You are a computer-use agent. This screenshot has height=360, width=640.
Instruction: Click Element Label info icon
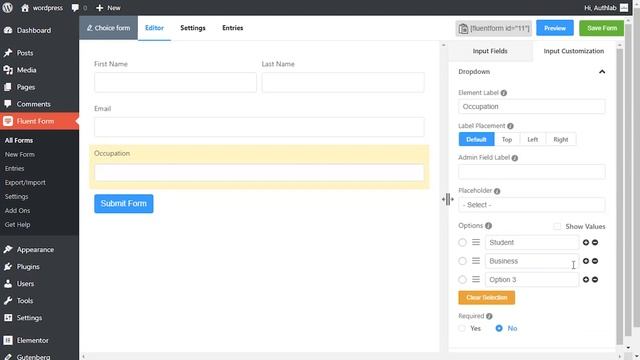click(504, 93)
